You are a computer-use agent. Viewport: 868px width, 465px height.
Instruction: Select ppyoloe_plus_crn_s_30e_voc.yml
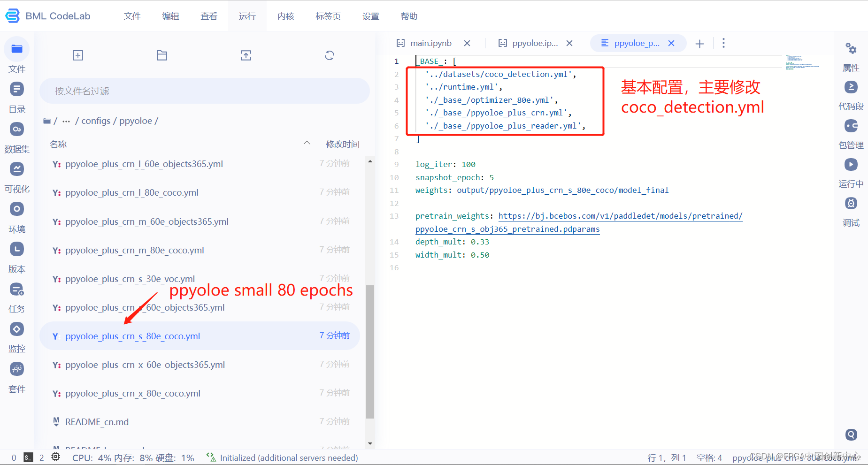(x=200, y=279)
